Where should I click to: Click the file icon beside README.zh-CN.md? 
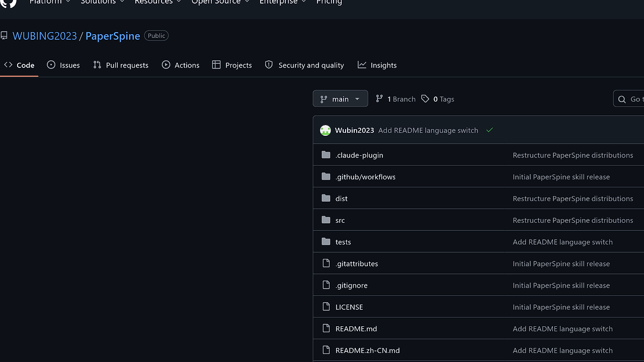(326, 350)
